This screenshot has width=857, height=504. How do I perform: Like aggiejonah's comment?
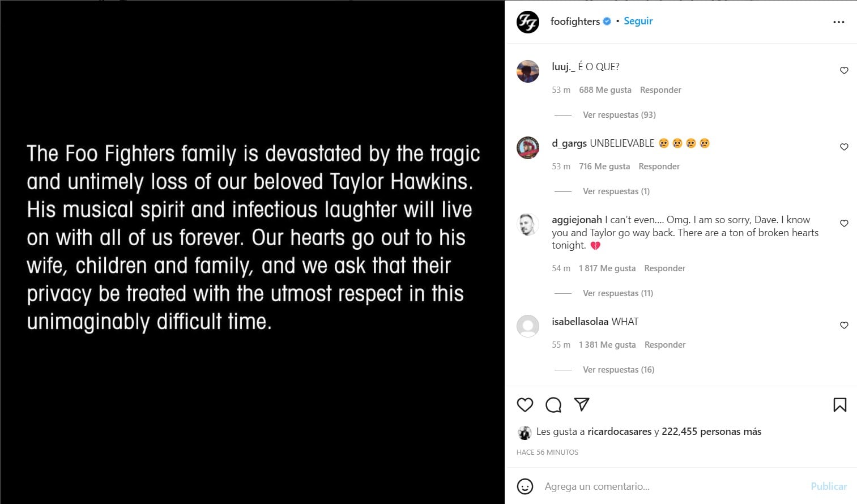click(x=844, y=224)
